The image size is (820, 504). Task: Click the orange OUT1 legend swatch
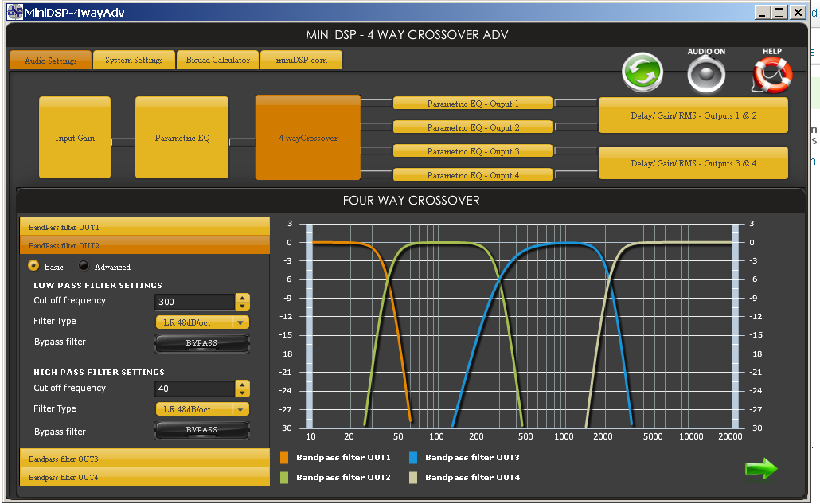(x=284, y=458)
